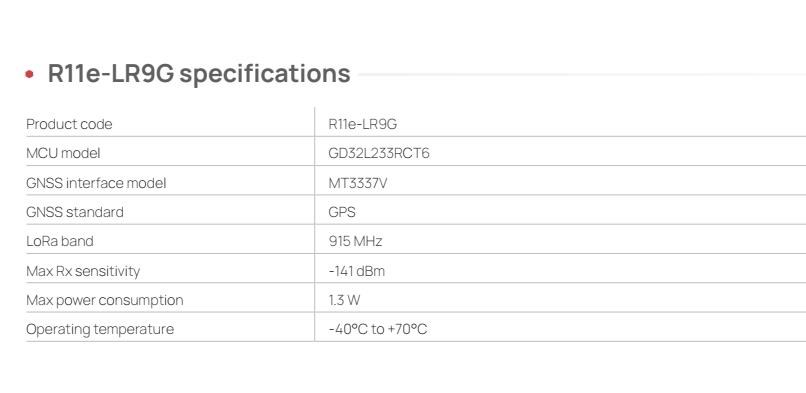The image size is (806, 393).
Task: Select the GNSS standard label
Action: pyautogui.click(x=75, y=212)
